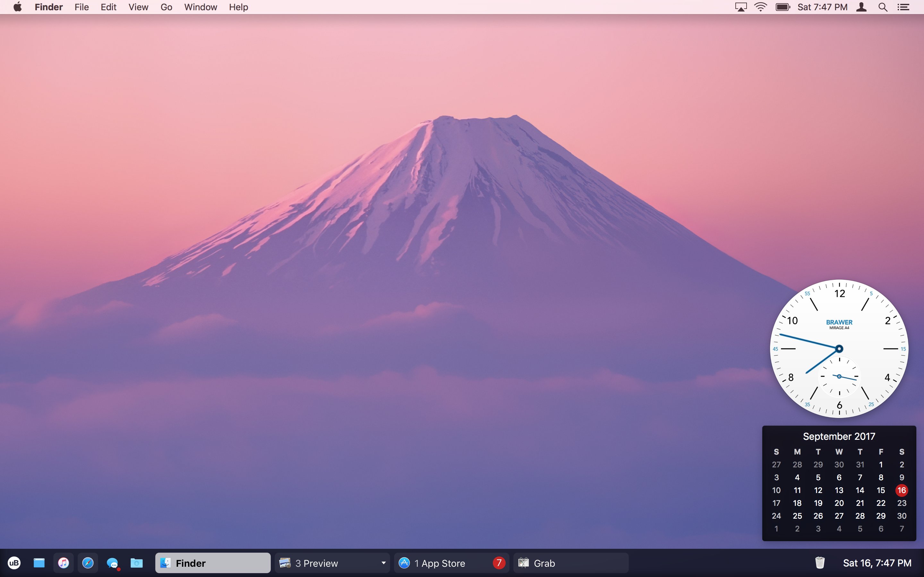This screenshot has width=924, height=577.
Task: Click the iTunes icon in the taskbar
Action: [x=64, y=563]
